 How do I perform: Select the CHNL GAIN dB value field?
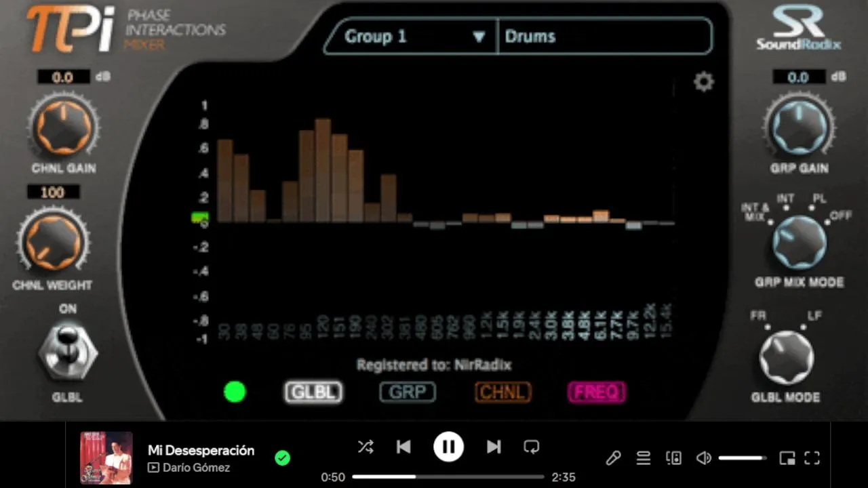tap(64, 77)
